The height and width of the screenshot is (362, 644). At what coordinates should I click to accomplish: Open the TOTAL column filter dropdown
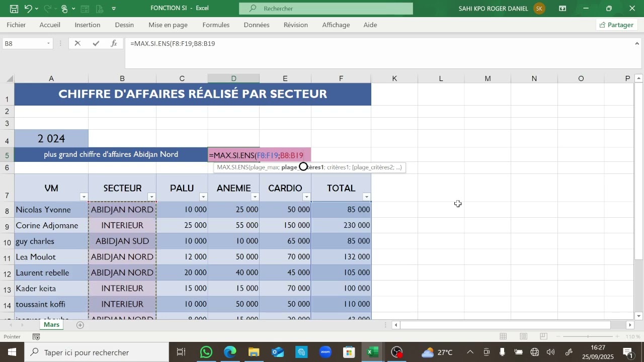click(x=367, y=197)
